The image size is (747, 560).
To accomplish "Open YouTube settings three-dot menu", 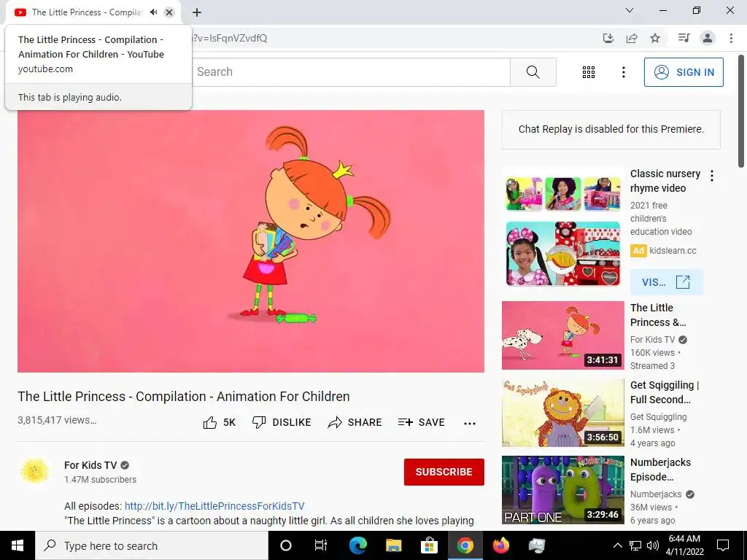I will pos(623,72).
